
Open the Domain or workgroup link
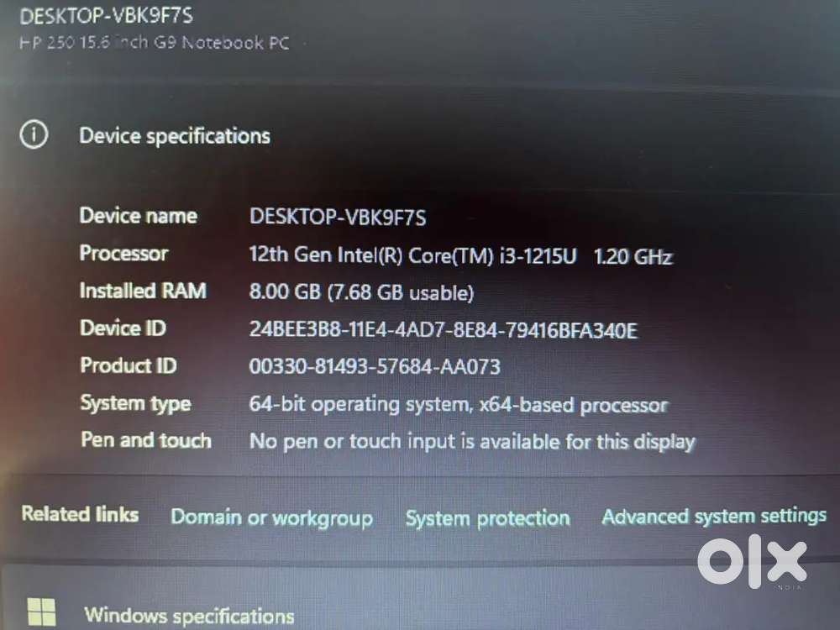tap(271, 517)
